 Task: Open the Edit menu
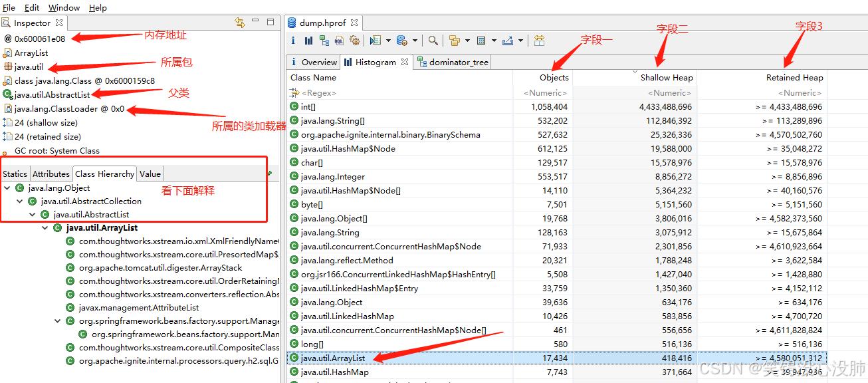click(x=31, y=7)
